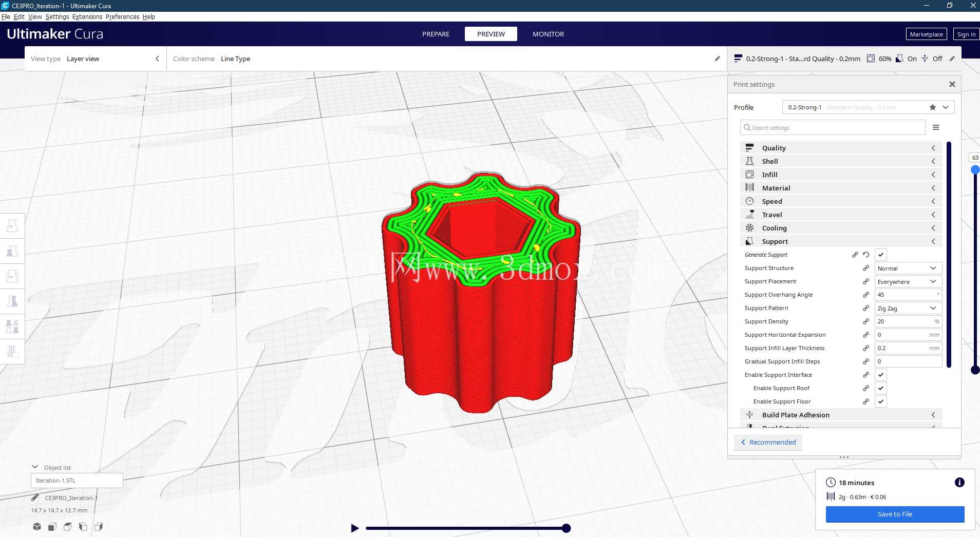Collapse the Support settings section
The image size is (980, 537).
(x=841, y=241)
